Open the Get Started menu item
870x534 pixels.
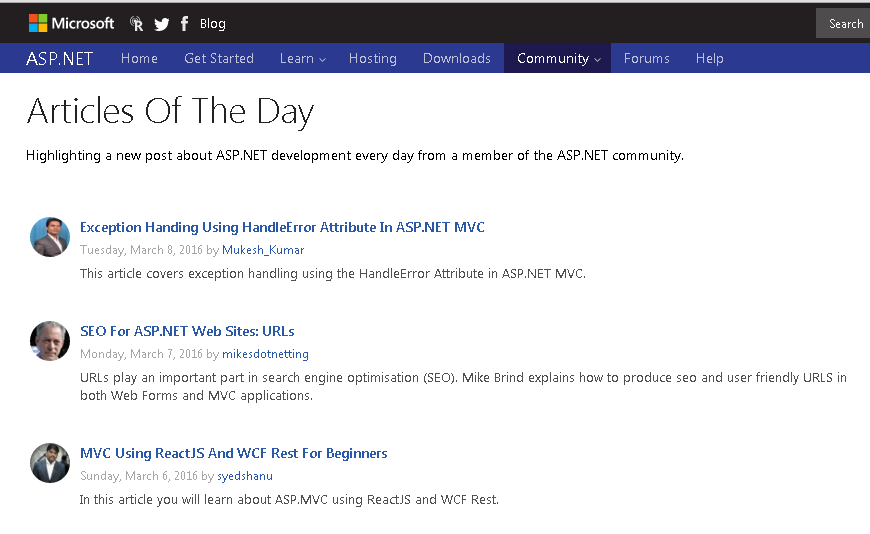pos(219,58)
